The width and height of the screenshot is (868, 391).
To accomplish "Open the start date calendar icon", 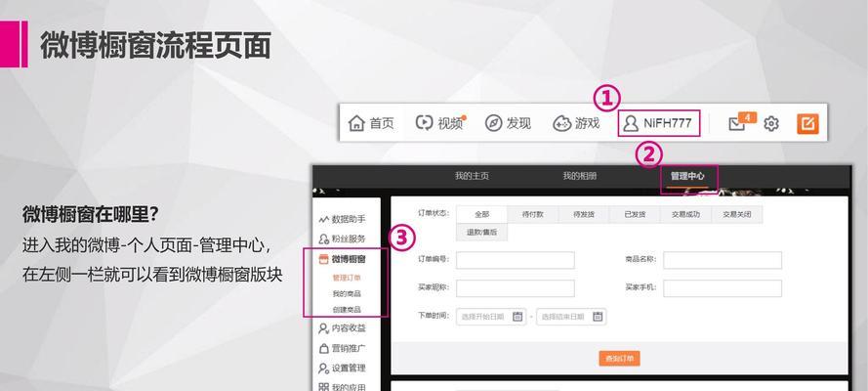I will point(517,317).
